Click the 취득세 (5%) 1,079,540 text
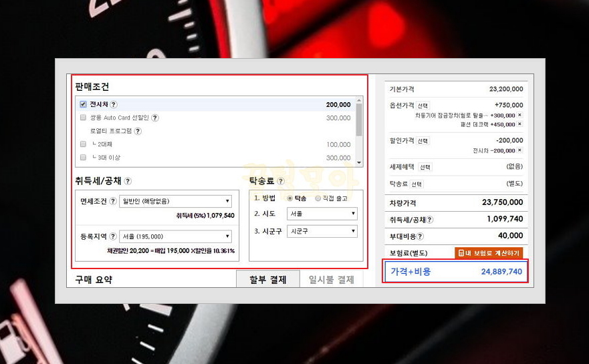This screenshot has width=589, height=364. [x=205, y=216]
